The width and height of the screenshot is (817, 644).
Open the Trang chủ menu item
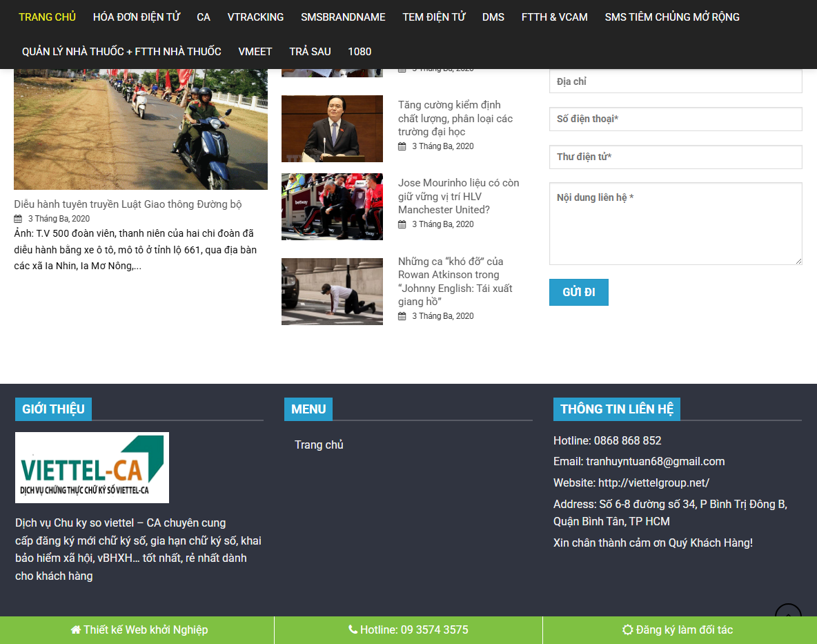pyautogui.click(x=47, y=17)
